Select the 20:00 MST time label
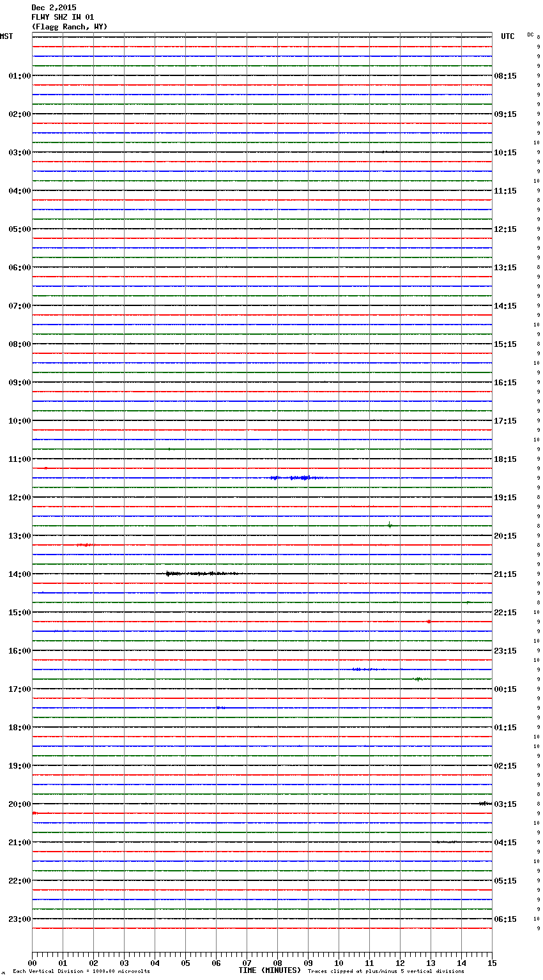The width and height of the screenshot is (543, 980). (x=20, y=804)
